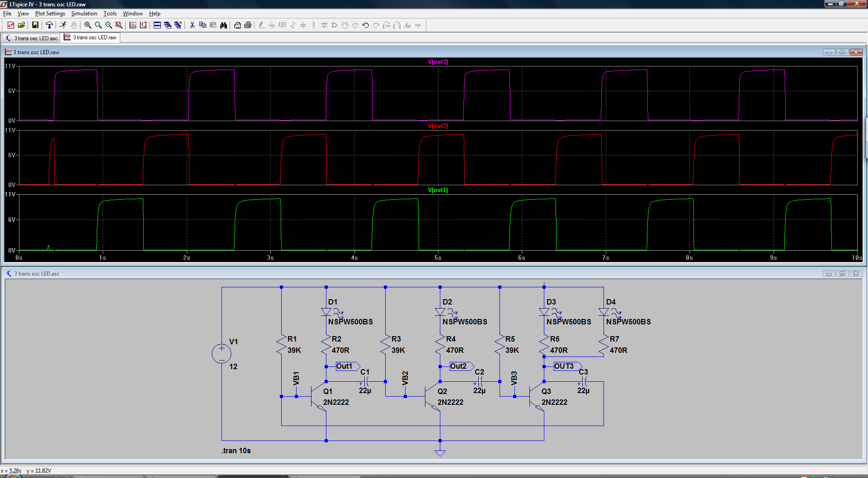Screen dimensions: 868x478
Task: Click the V(out3) trace label
Action: click(x=438, y=62)
